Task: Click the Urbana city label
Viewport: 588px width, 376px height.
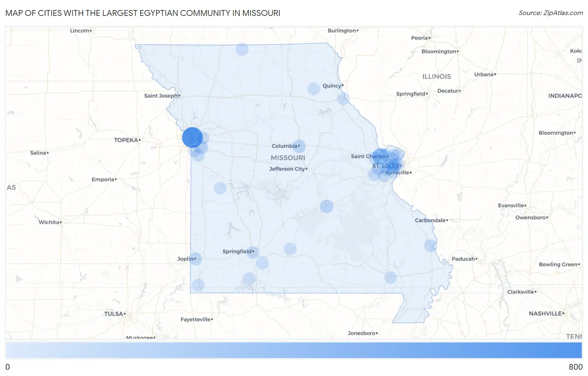Action: (485, 74)
